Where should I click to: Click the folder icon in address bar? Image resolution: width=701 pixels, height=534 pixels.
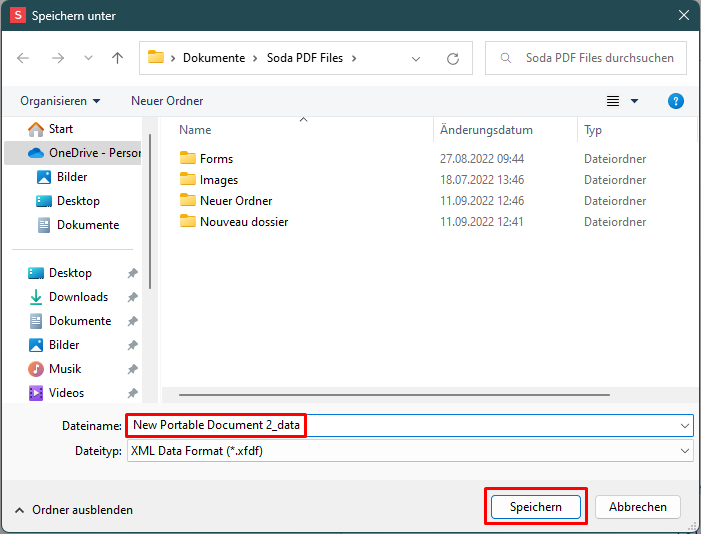coord(156,57)
